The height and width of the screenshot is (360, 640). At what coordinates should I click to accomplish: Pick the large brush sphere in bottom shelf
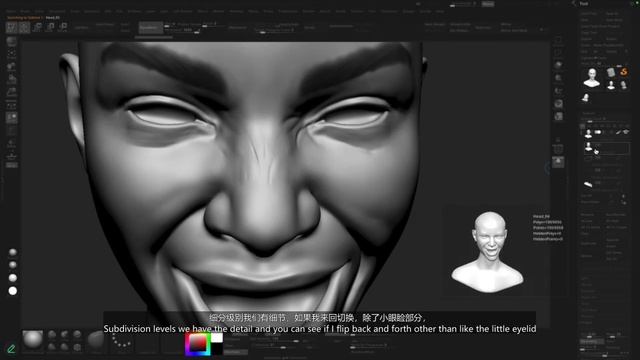33,340
